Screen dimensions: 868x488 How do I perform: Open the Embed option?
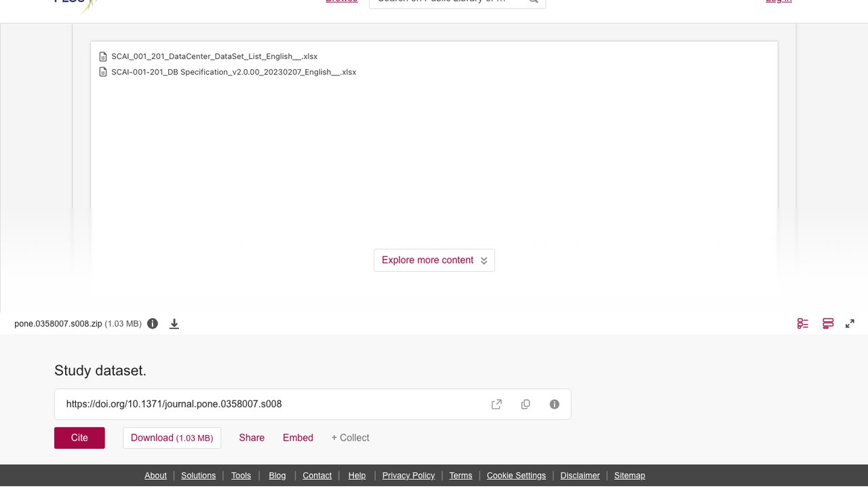click(x=298, y=438)
